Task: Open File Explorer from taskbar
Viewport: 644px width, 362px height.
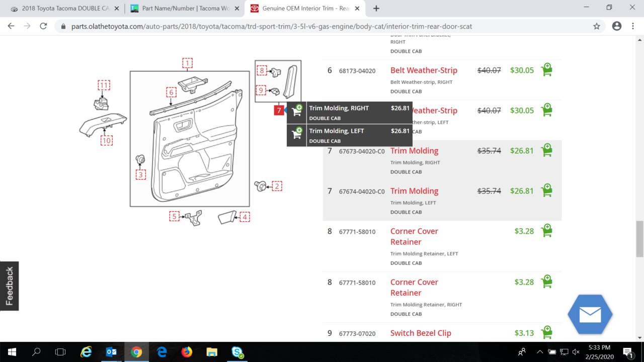Action: point(212,352)
